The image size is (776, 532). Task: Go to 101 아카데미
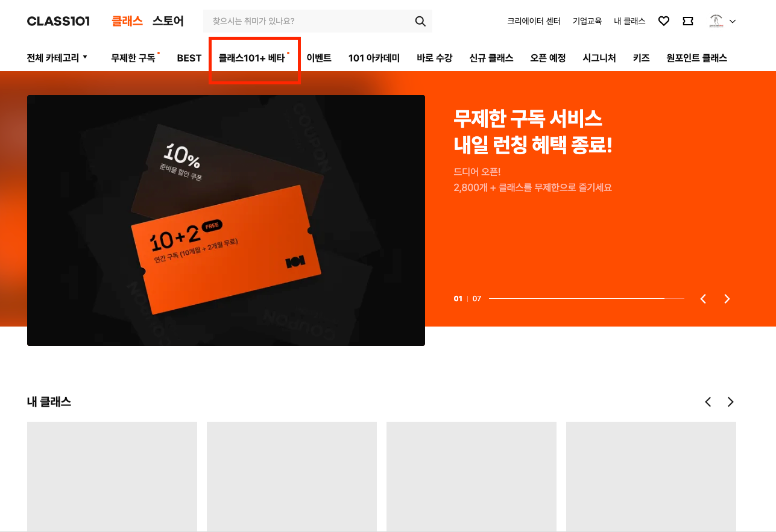374,58
